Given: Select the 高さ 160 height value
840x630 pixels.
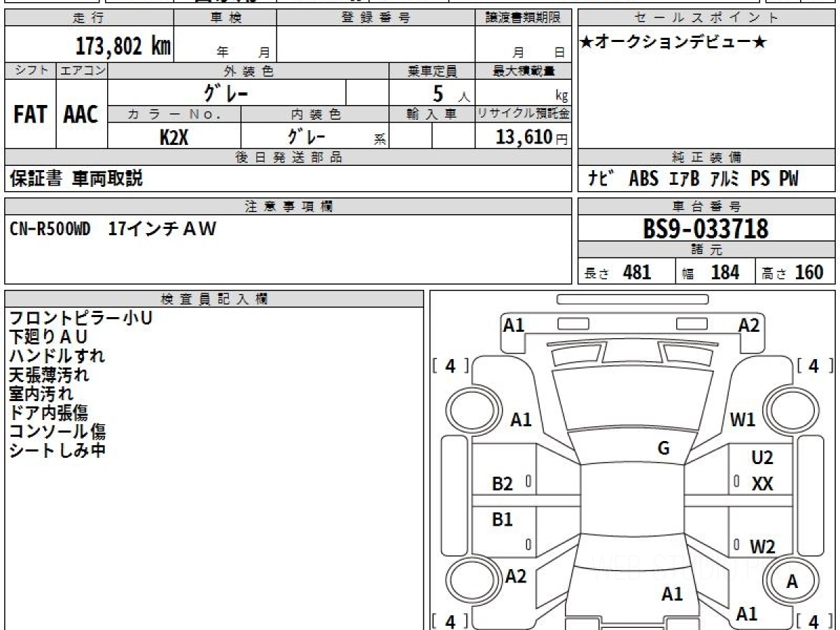Looking at the screenshot, I should pos(792,272).
